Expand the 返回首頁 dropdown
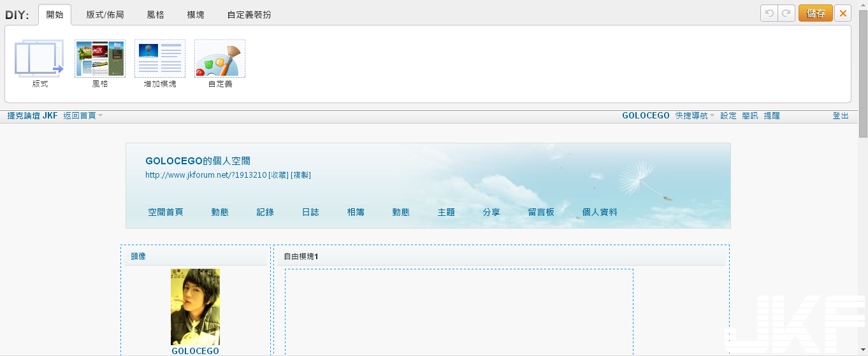 click(83, 116)
